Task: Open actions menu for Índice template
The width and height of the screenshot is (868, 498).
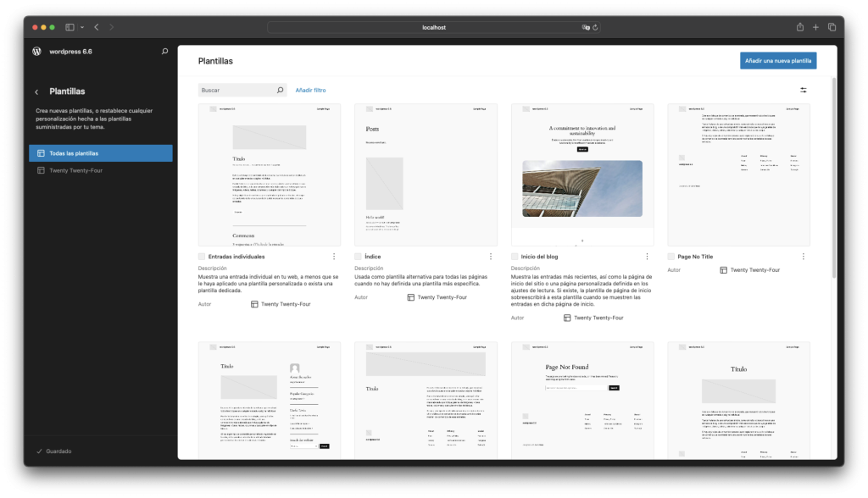Action: coord(491,257)
